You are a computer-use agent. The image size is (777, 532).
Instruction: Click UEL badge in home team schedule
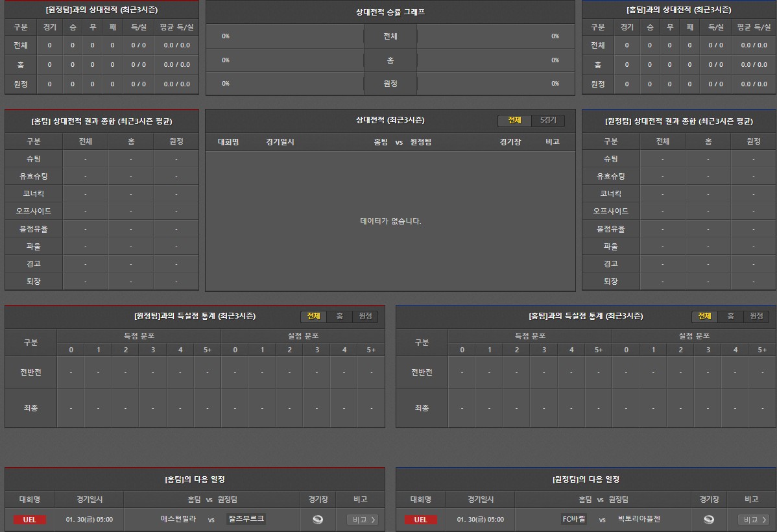click(30, 520)
